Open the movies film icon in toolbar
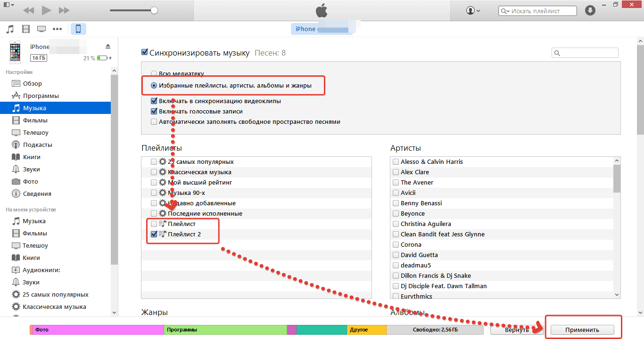The image size is (644, 339). (26, 29)
